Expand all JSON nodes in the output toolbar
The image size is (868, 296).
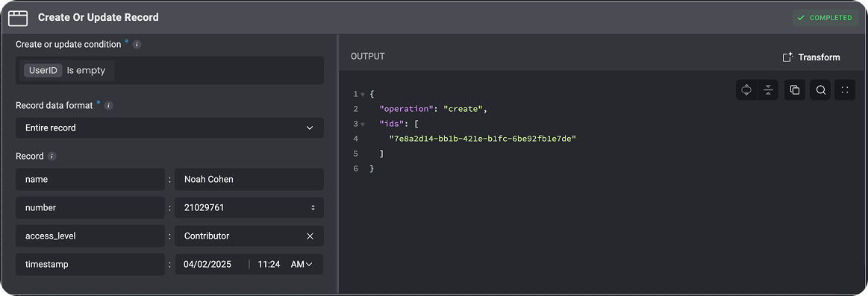[x=746, y=89]
